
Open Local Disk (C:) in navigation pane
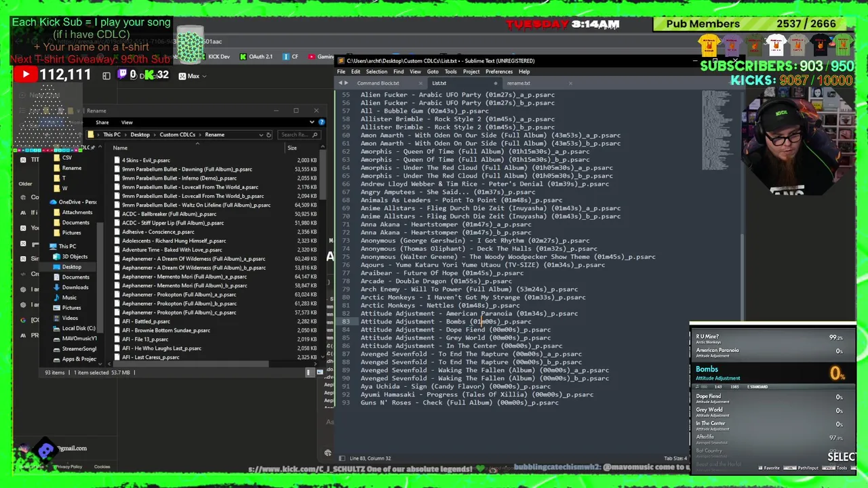(x=79, y=328)
